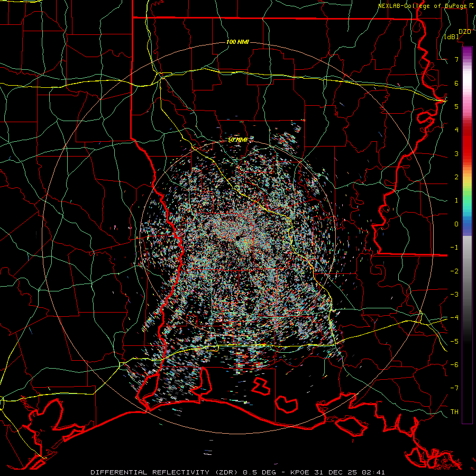This screenshot has width=476, height=476.
Task: Click the -7 value on dB scale
Action: 454,388
